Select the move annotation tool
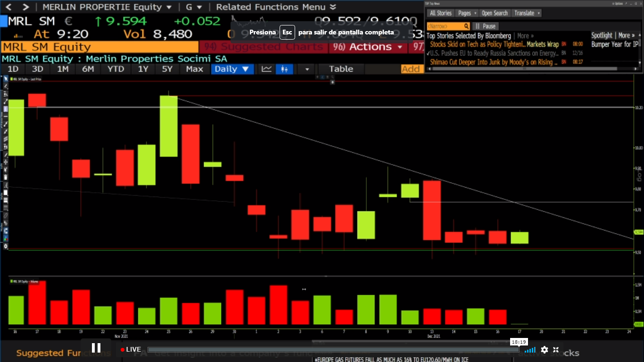Viewport: 644px width, 362px height. 5,162
